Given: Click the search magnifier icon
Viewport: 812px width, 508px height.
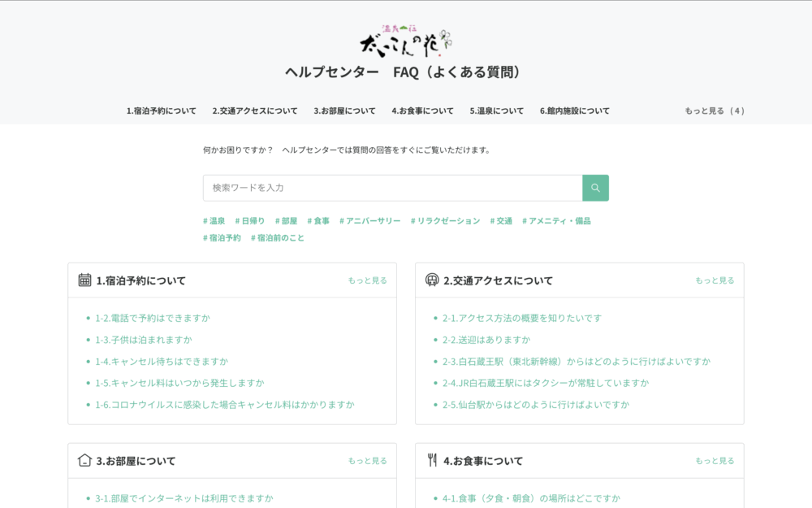Looking at the screenshot, I should (x=595, y=188).
